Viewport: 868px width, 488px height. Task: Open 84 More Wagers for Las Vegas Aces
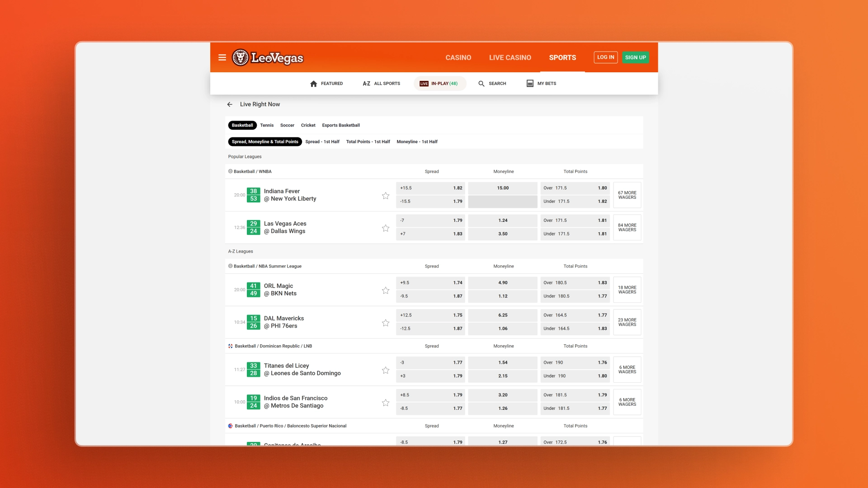click(627, 228)
